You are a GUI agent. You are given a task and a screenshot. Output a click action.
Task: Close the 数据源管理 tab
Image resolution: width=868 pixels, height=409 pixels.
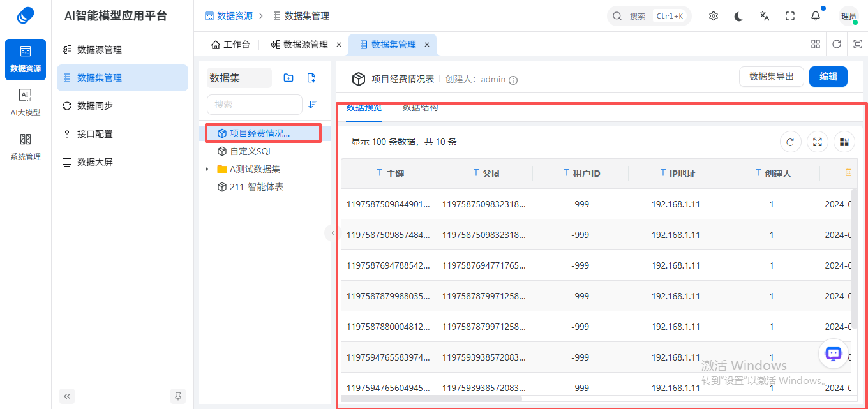339,45
